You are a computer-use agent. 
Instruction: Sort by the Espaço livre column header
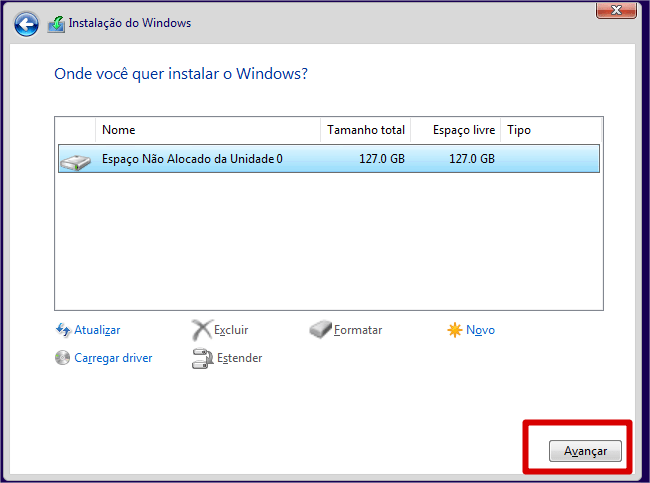[456, 130]
